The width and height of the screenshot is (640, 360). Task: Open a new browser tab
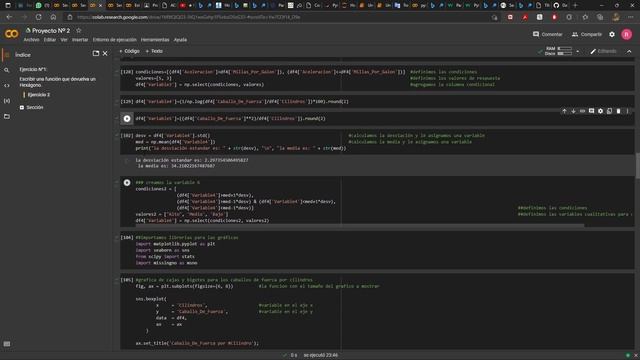pos(575,5)
